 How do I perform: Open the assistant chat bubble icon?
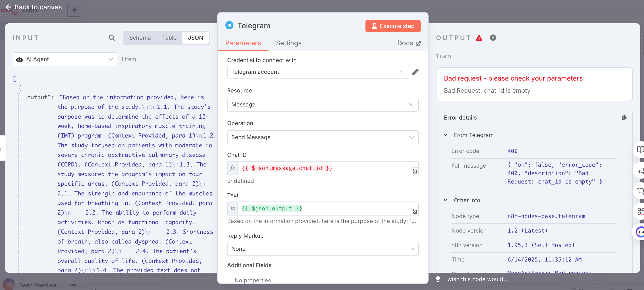point(640,232)
